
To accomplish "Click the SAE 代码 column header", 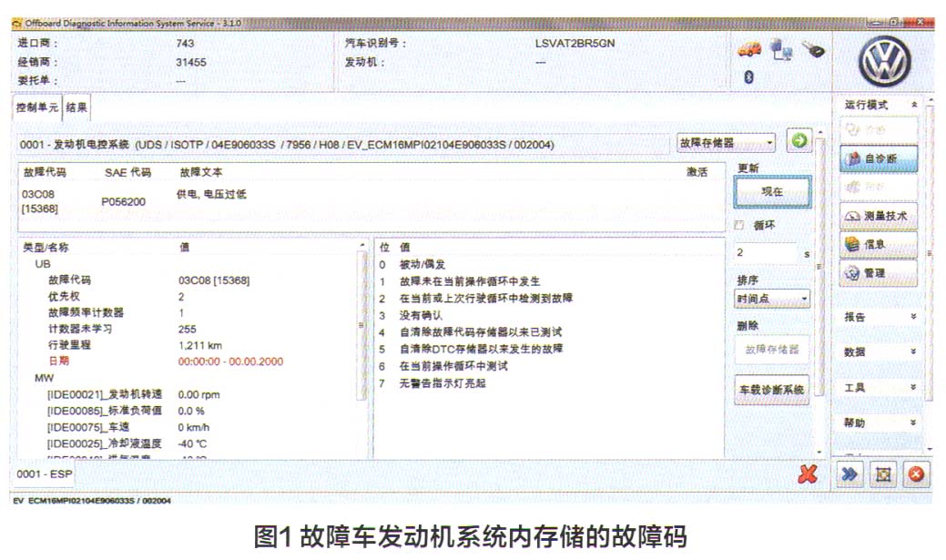I will [127, 172].
